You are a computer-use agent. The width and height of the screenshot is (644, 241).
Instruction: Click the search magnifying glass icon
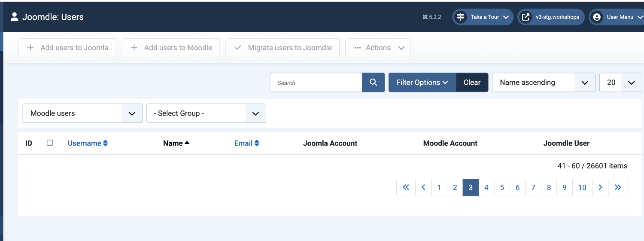(373, 82)
